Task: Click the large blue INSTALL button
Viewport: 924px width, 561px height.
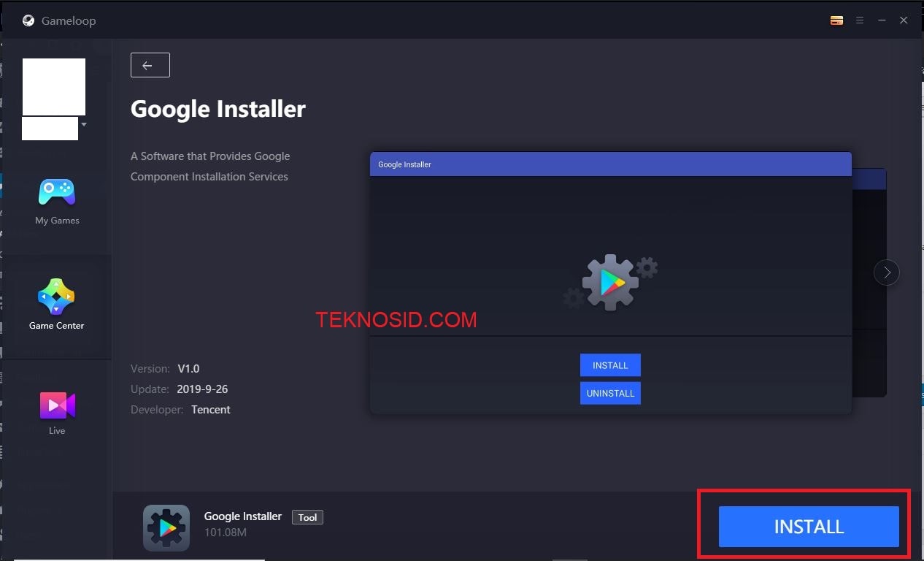Action: point(809,527)
